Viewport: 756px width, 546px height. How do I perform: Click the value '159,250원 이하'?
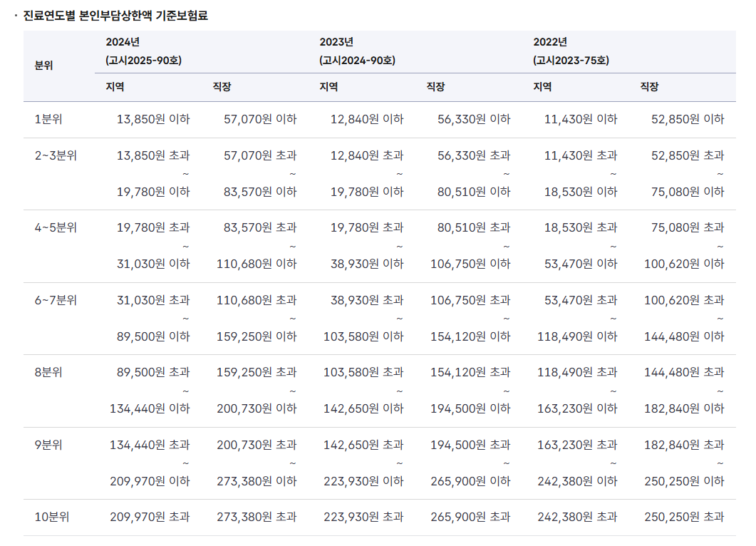257,336
